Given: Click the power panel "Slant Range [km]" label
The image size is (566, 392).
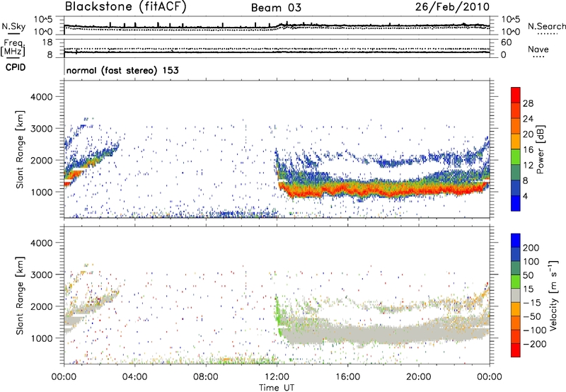Looking at the screenshot, I should [20, 149].
